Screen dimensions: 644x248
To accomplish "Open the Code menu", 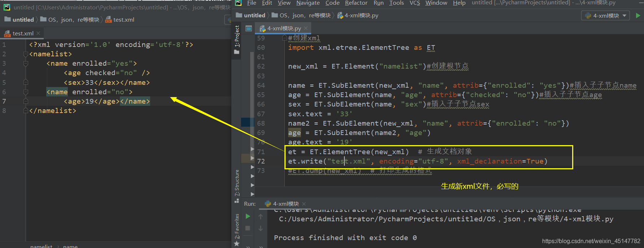I will [332, 3].
